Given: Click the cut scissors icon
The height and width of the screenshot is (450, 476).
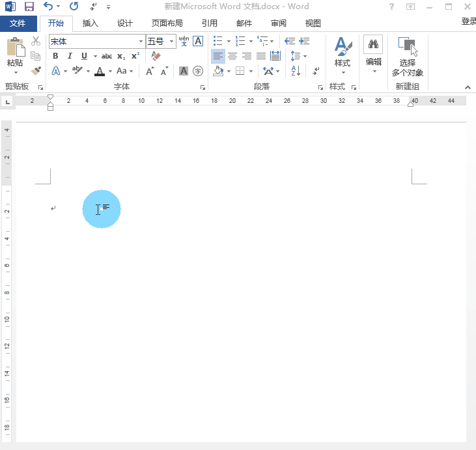Looking at the screenshot, I should (x=36, y=41).
